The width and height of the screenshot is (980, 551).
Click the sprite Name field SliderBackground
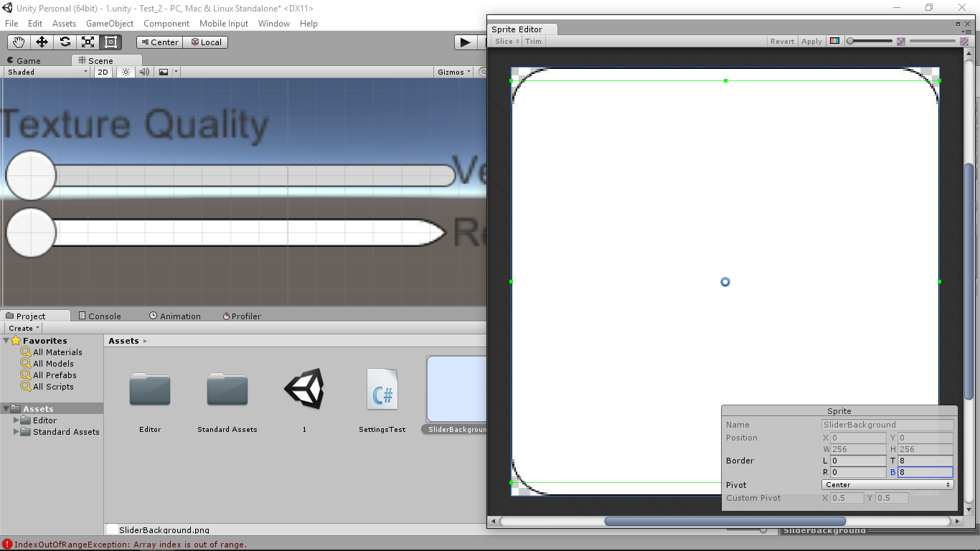tap(887, 425)
